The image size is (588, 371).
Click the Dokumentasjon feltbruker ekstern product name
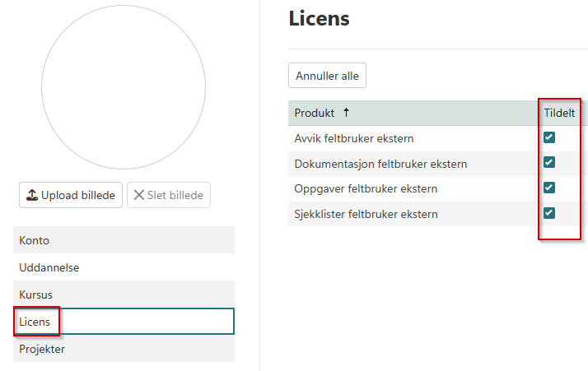[x=380, y=164]
